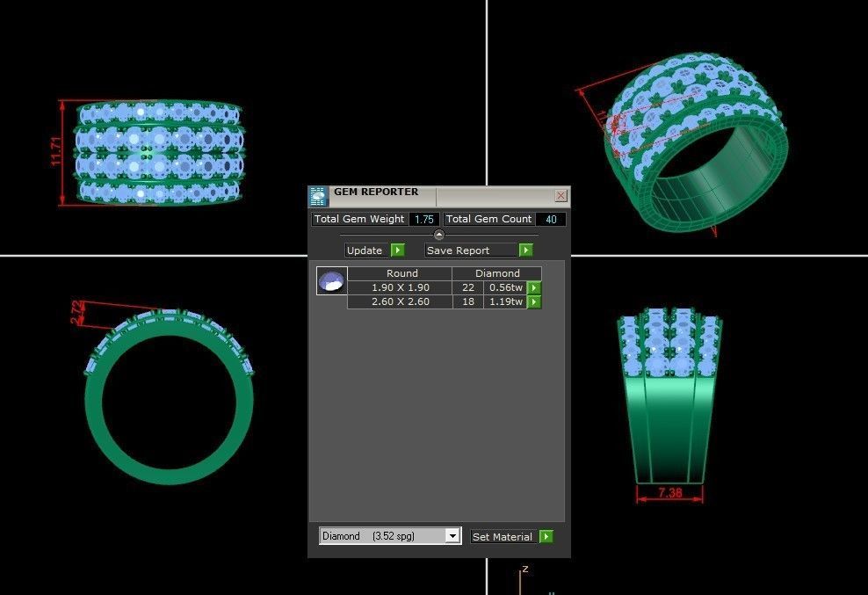Click the 2.60 X 2.60 size cell
This screenshot has height=595, width=868.
click(401, 302)
